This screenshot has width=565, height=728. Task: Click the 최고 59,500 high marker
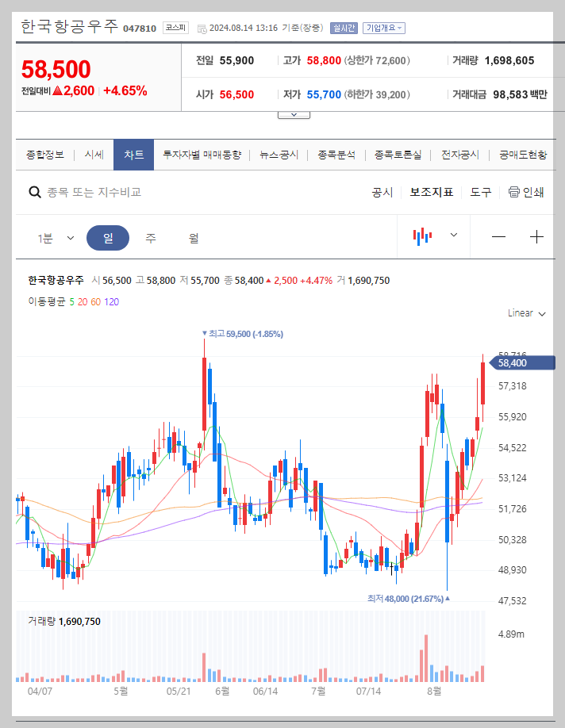pyautogui.click(x=243, y=334)
